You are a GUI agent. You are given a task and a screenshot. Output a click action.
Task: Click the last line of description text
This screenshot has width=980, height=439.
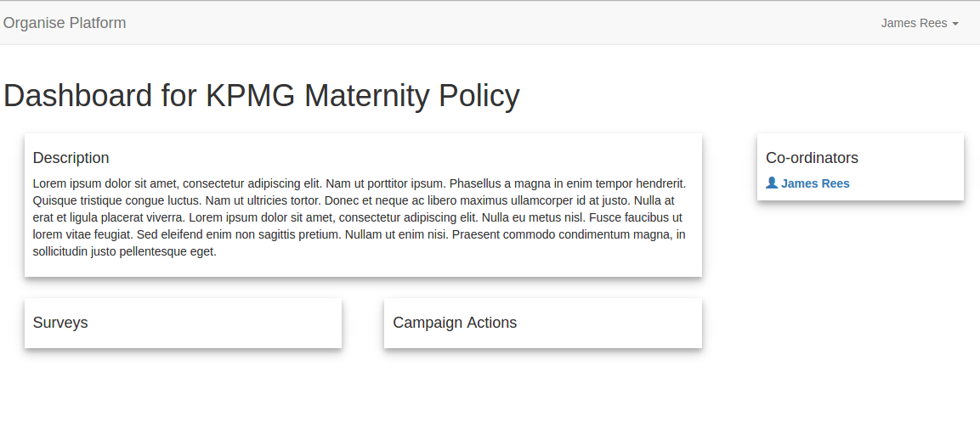tap(124, 251)
